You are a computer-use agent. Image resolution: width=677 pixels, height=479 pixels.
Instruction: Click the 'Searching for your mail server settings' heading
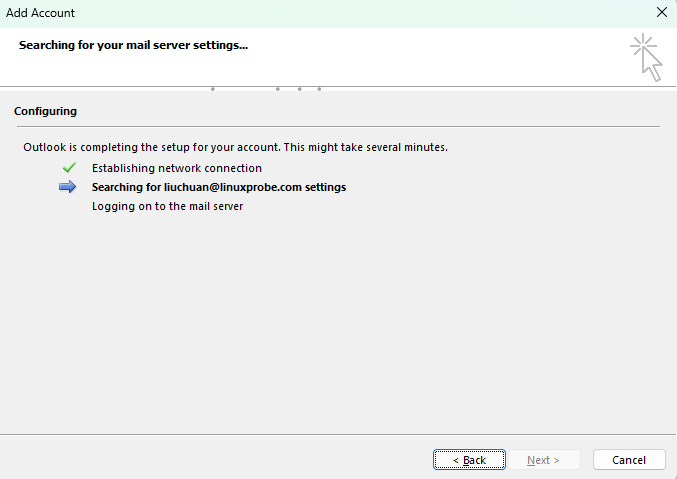click(x=133, y=46)
